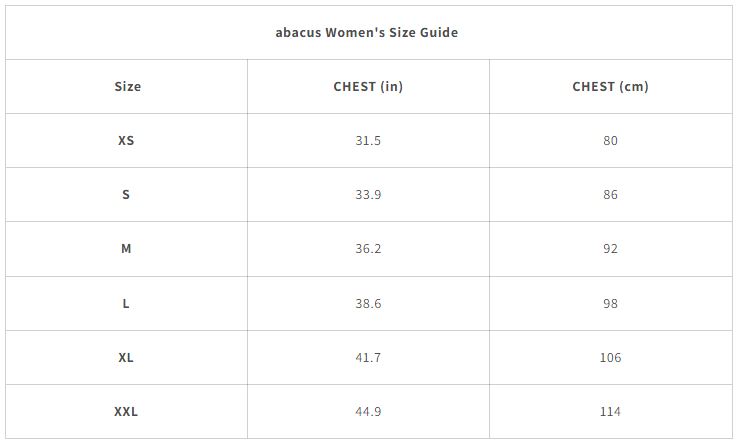Select the XXL size row label
This screenshot has height=444, width=738.
(126, 411)
